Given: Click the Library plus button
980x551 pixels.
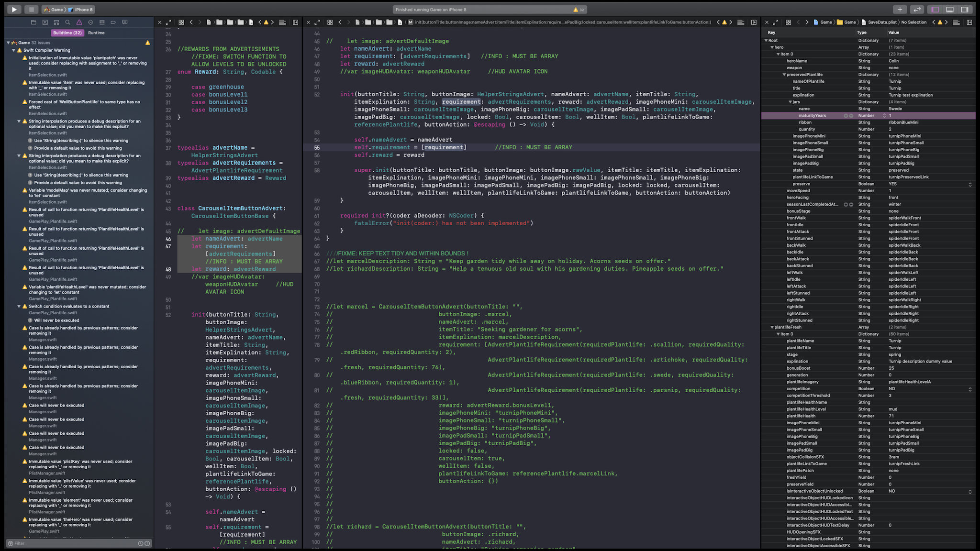Looking at the screenshot, I should (x=900, y=9).
